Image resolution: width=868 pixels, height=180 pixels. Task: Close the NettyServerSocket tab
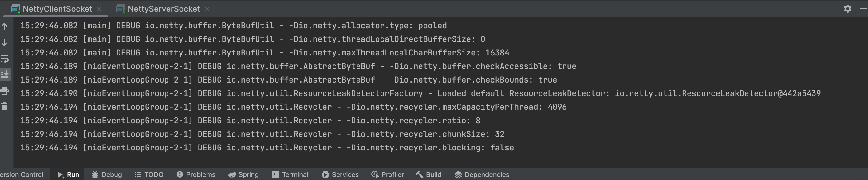coord(207,10)
